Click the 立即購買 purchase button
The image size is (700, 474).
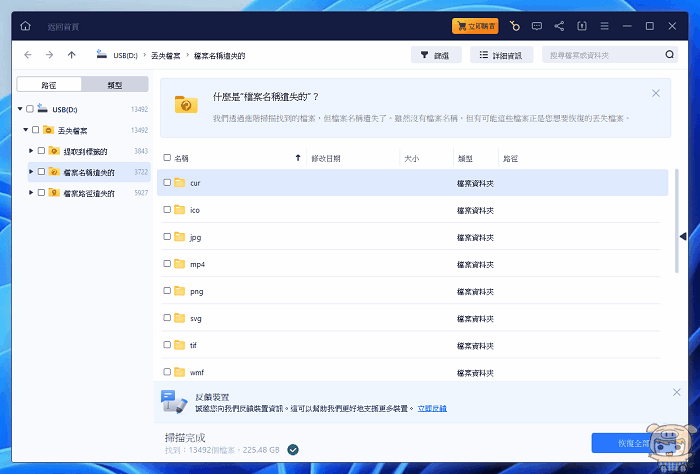[475, 26]
